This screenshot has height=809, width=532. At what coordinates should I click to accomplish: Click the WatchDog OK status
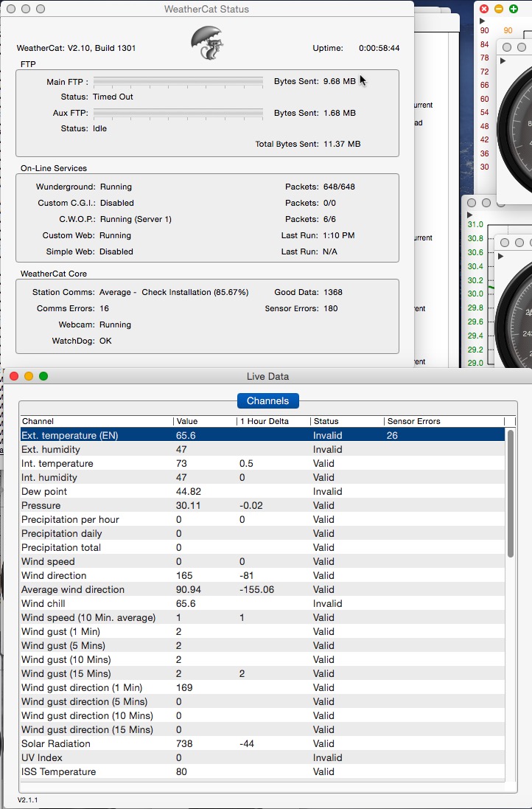(x=105, y=341)
